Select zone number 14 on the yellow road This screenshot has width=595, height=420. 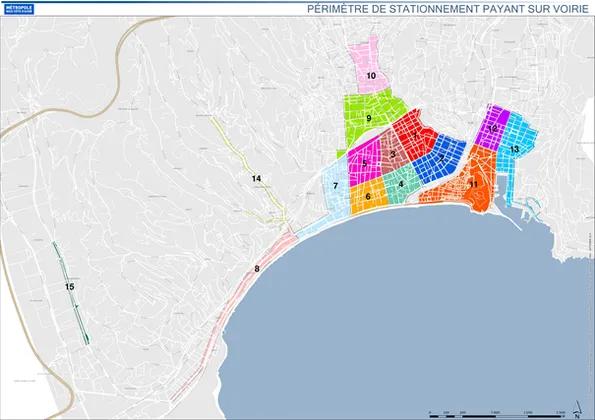(x=257, y=178)
